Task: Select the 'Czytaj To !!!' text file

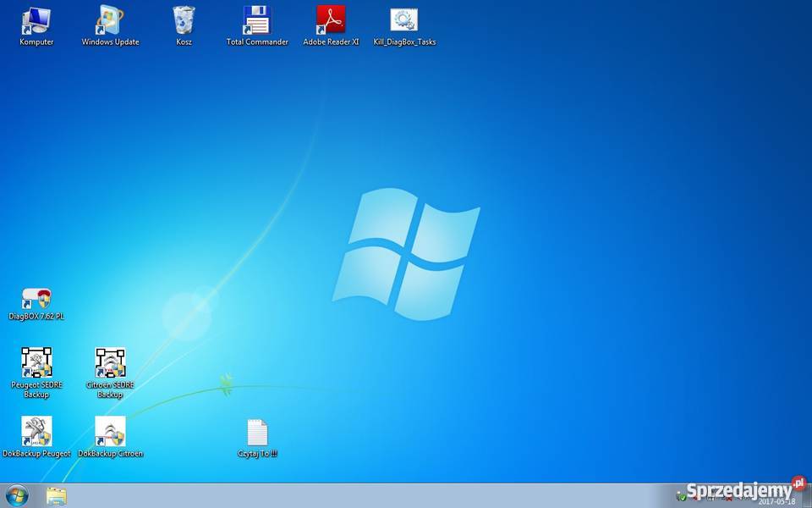Action: pos(257,433)
